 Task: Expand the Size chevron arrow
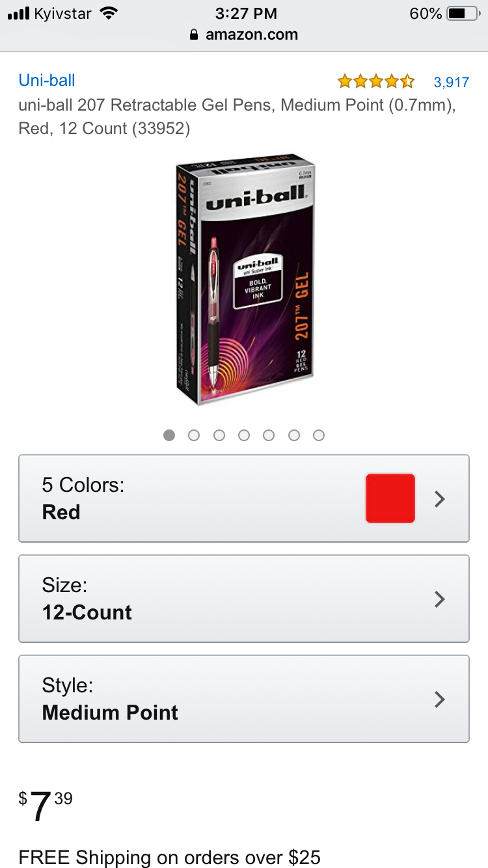point(440,599)
